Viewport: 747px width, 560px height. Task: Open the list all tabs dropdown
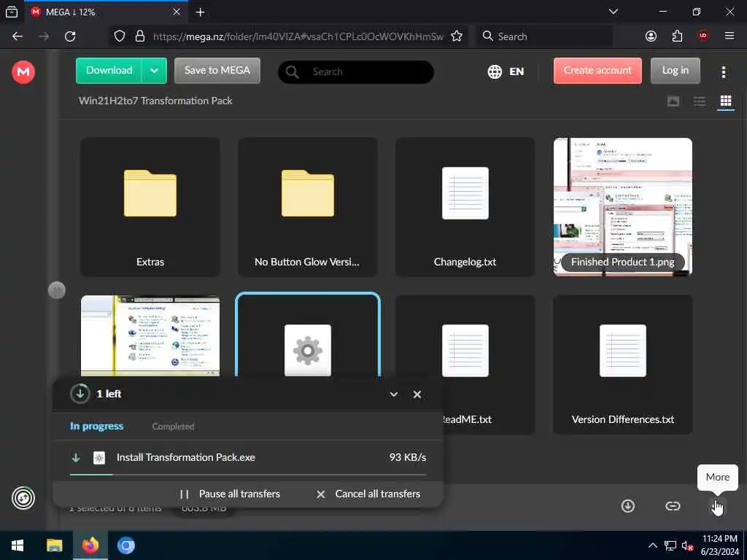pyautogui.click(x=613, y=12)
